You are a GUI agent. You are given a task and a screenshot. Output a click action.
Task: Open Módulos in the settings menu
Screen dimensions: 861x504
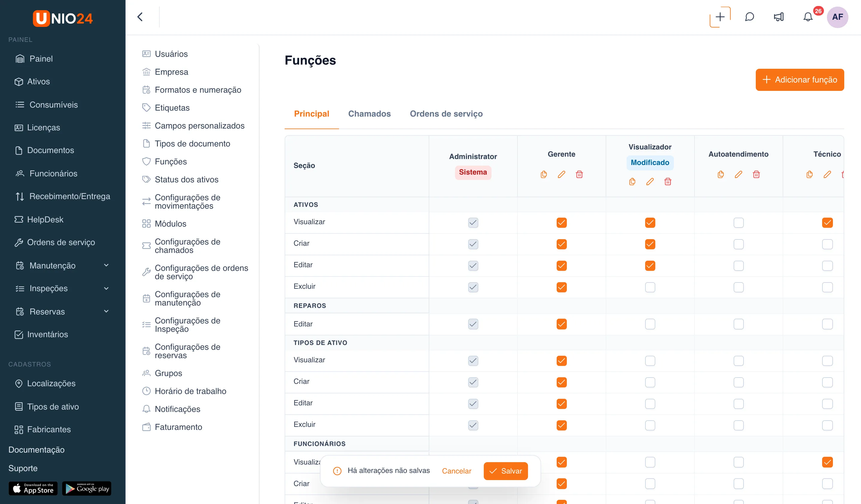[x=170, y=224]
